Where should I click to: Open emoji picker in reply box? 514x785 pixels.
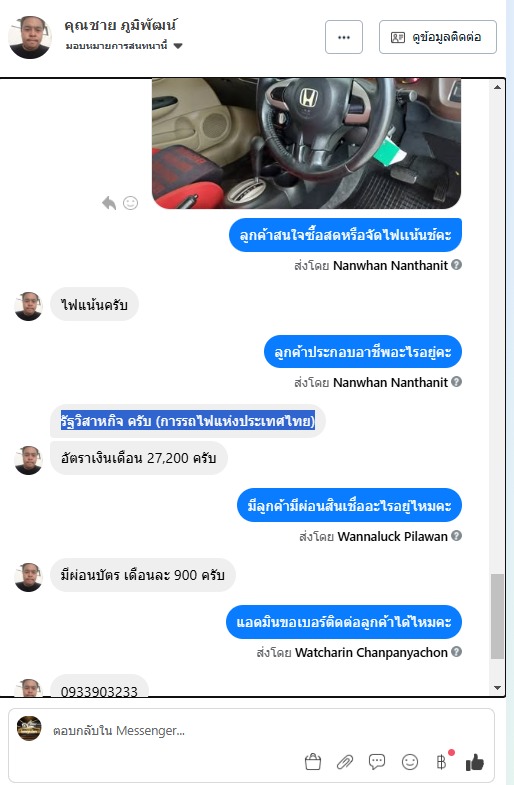tap(410, 761)
